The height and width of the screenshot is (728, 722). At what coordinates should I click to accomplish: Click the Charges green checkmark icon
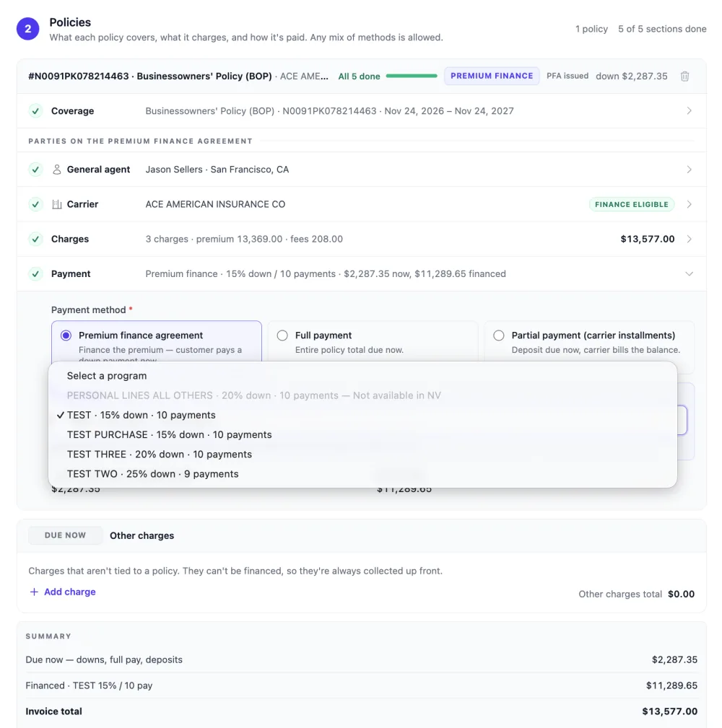coord(35,239)
